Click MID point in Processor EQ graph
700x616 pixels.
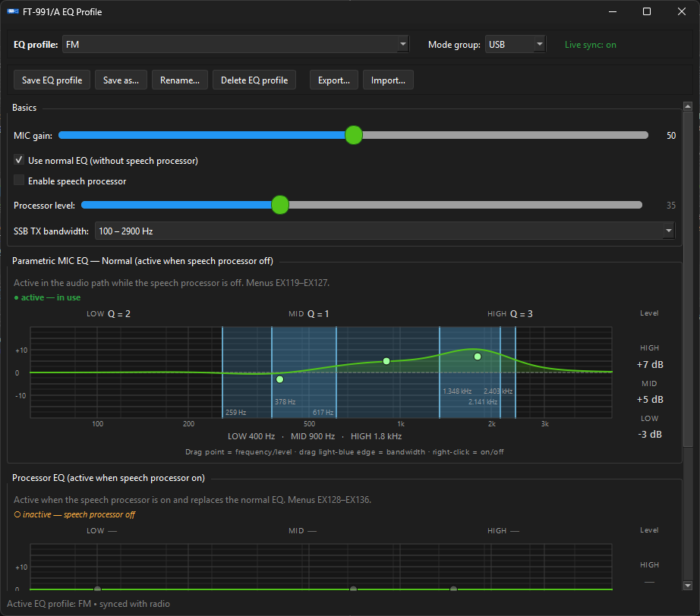353,589
